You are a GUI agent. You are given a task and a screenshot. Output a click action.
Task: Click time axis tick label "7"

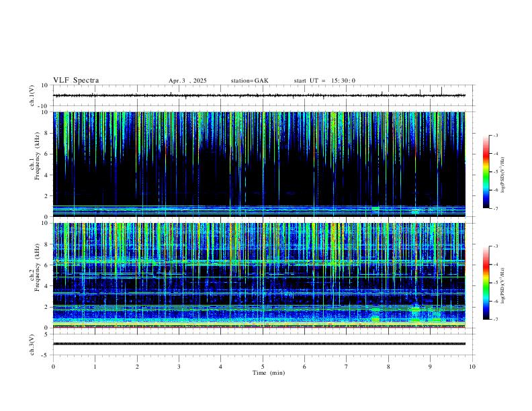point(347,367)
